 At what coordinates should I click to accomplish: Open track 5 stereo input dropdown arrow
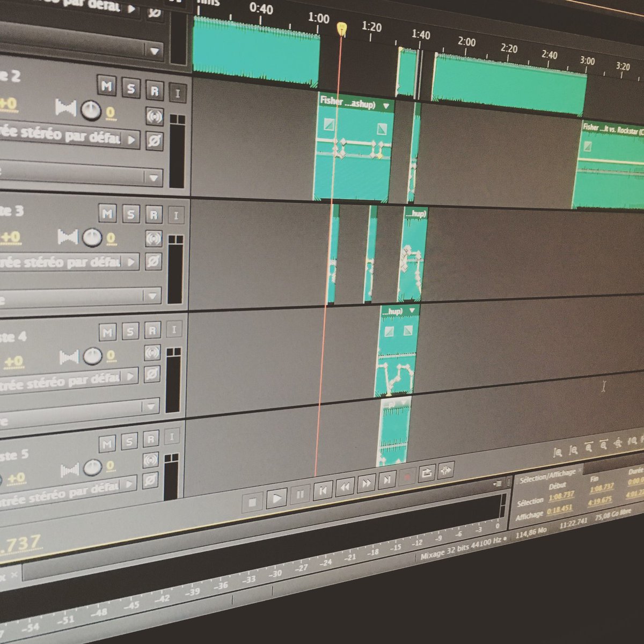click(129, 485)
